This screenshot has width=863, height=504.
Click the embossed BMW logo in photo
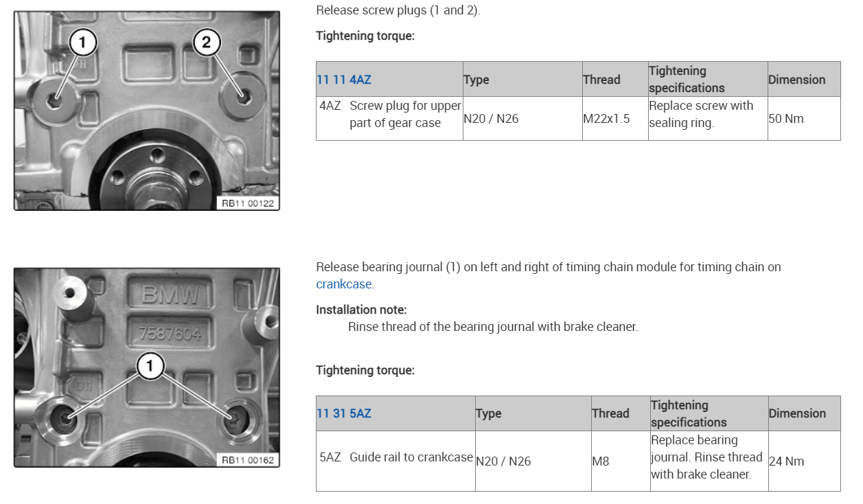pos(170,295)
